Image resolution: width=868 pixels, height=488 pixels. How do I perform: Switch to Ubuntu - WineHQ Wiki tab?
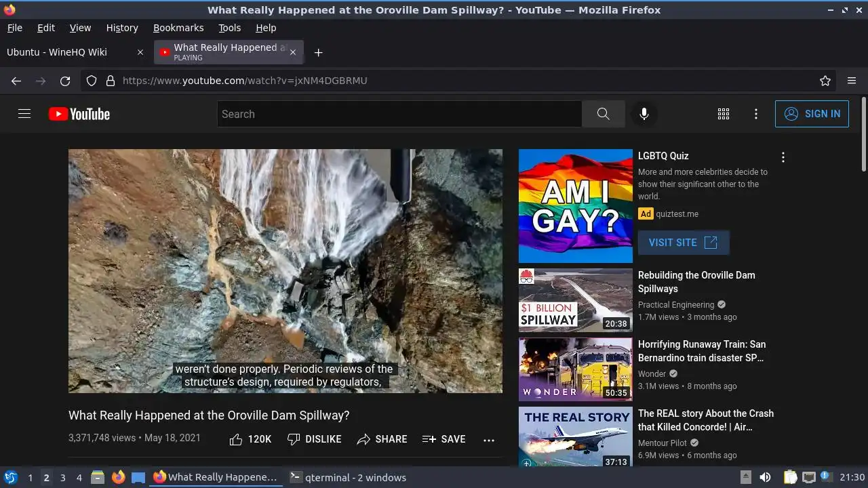coord(75,52)
